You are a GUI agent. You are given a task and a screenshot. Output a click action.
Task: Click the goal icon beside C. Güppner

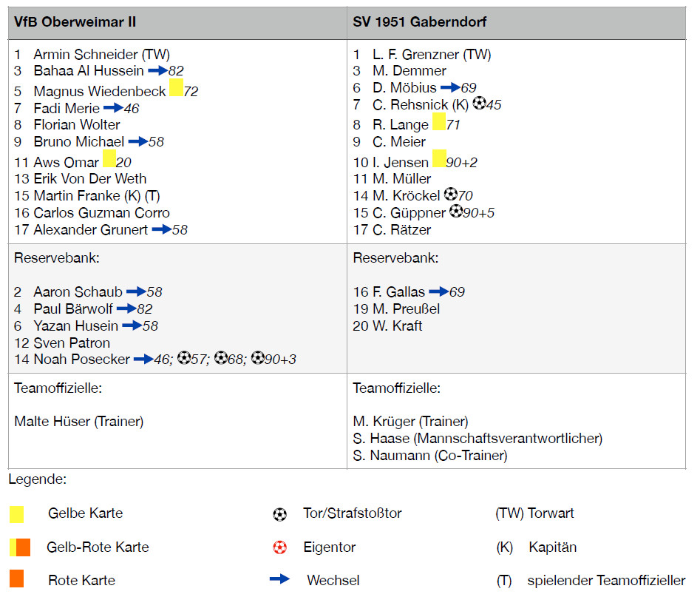(456, 212)
